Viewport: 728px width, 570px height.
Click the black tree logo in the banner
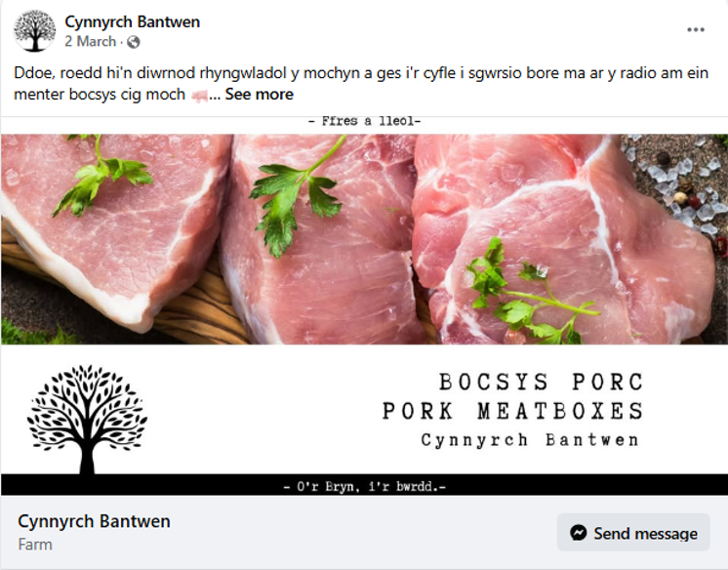pos(87,419)
